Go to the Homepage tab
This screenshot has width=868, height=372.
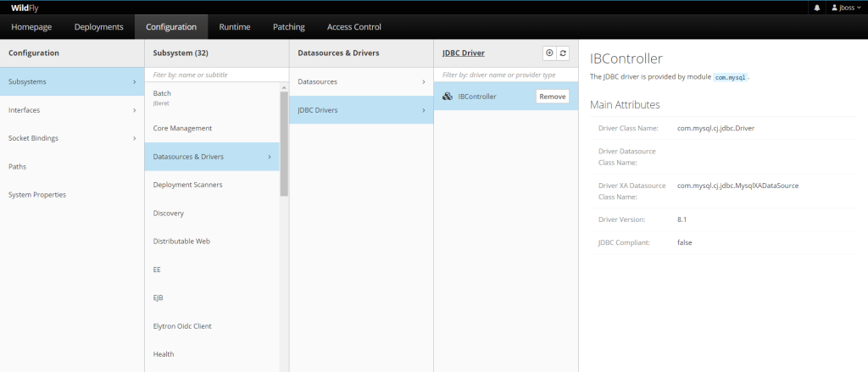click(31, 26)
